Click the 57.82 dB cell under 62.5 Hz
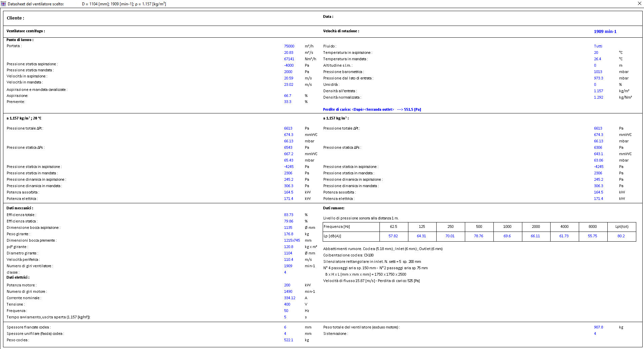This screenshot has width=644, height=349. 394,236
